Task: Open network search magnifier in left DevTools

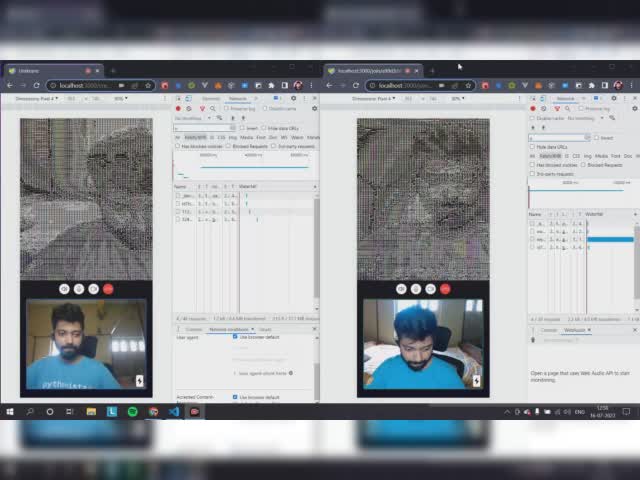Action: click(x=213, y=109)
